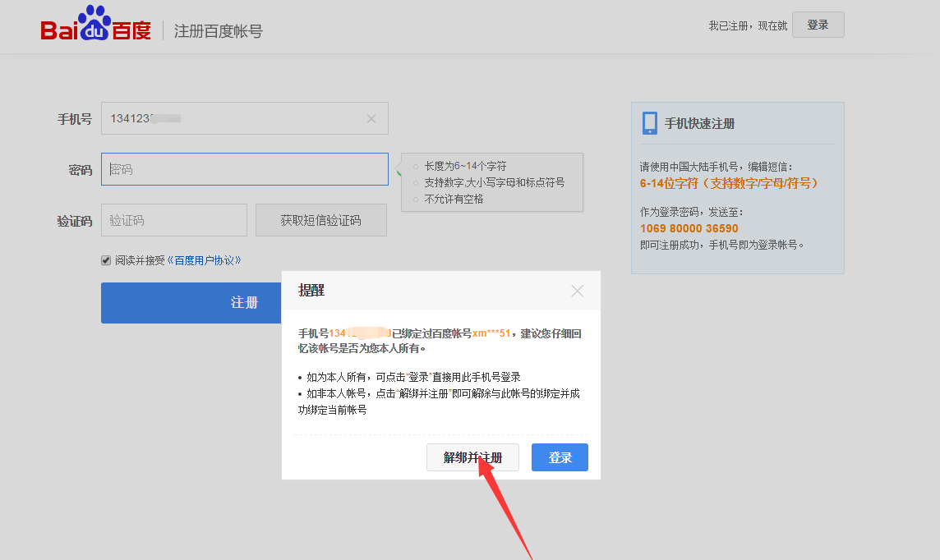Click the blue 登录 button in the dialog
The width and height of the screenshot is (940, 560).
click(x=560, y=457)
